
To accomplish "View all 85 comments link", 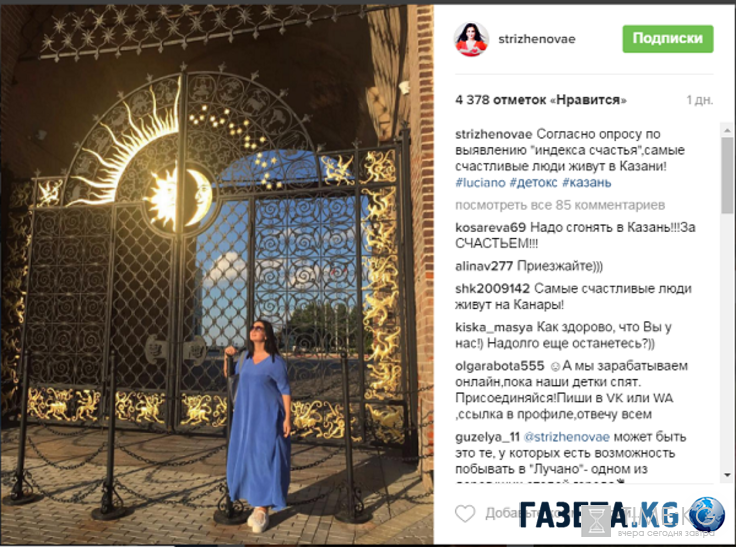I will pos(560,205).
